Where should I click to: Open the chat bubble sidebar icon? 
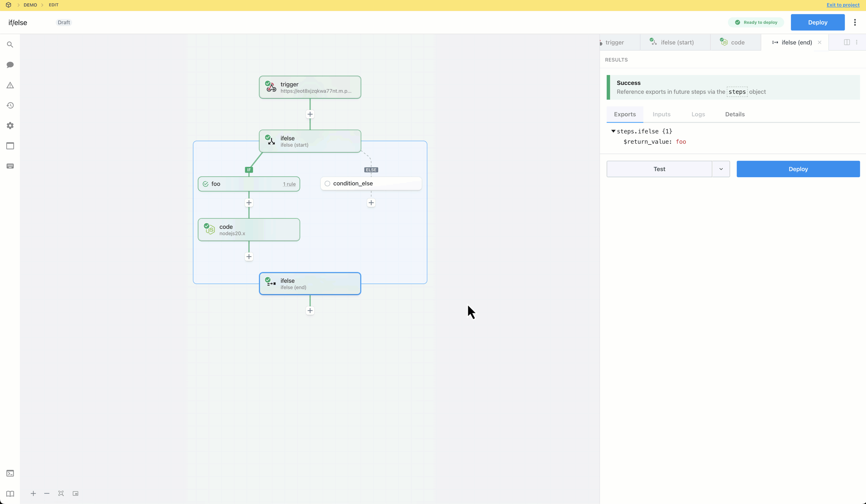click(10, 65)
